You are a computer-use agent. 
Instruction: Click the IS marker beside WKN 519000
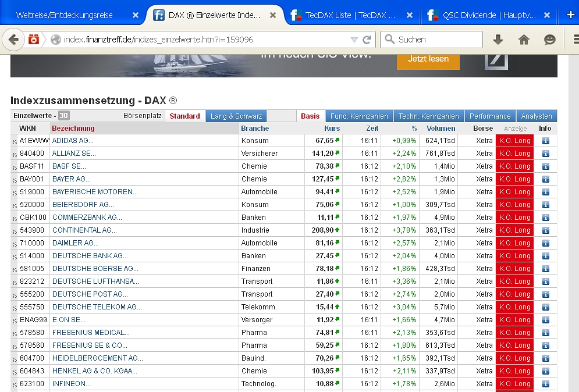[15, 193]
